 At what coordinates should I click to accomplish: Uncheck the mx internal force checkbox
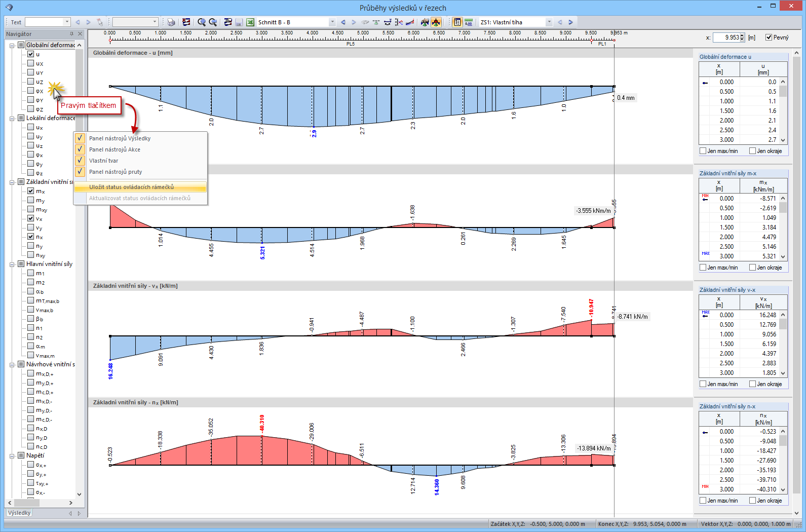click(x=31, y=191)
